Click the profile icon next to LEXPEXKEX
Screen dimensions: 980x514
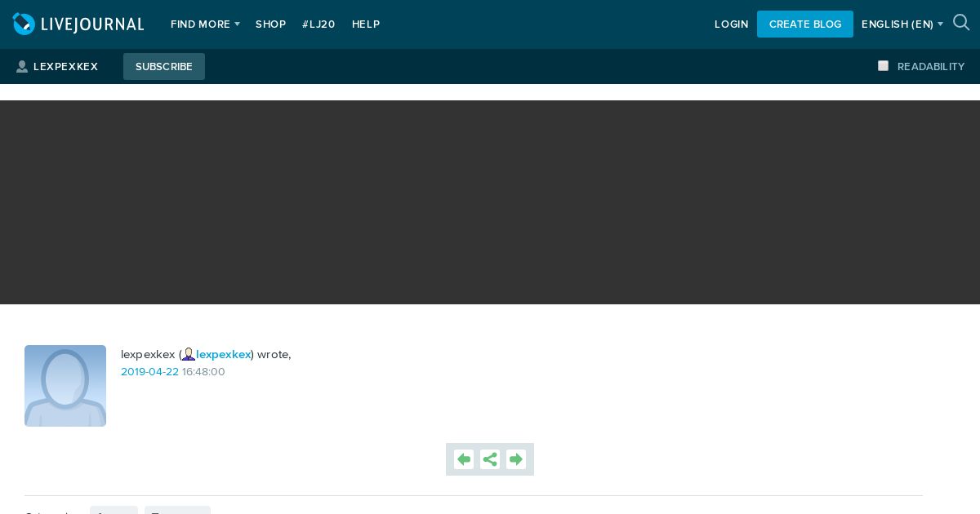pyautogui.click(x=22, y=67)
